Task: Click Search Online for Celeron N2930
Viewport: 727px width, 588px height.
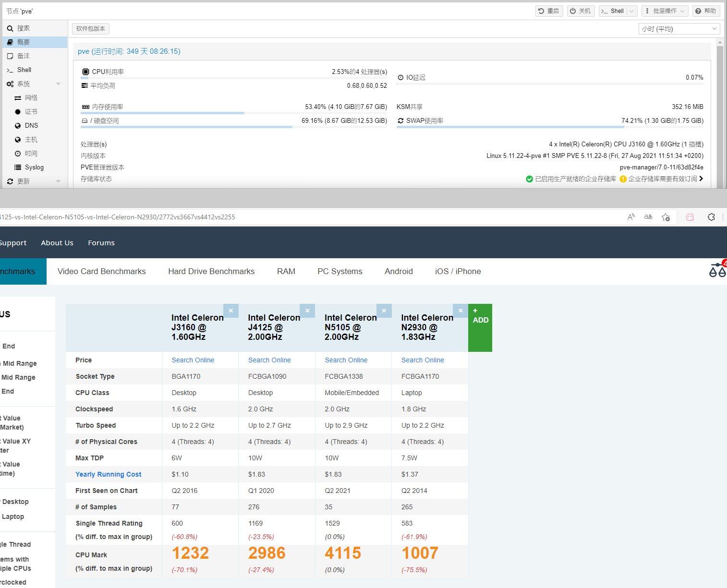Action: [423, 360]
